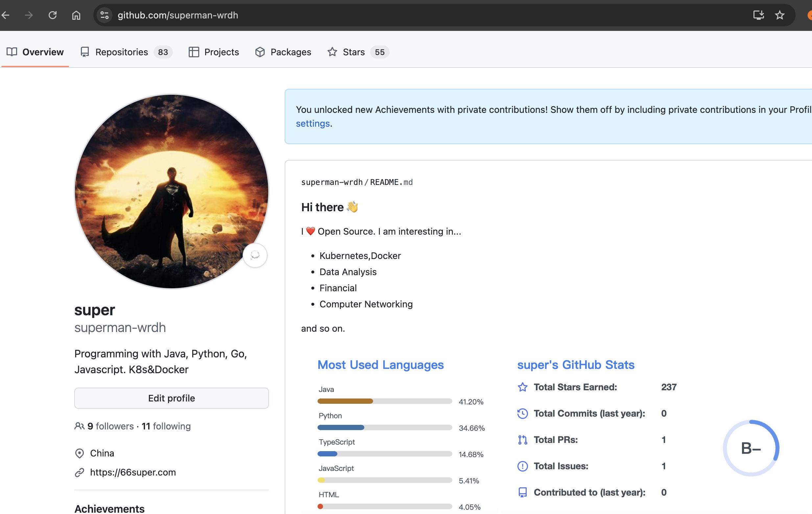The width and height of the screenshot is (812, 514).
Task: Click the set status bubble on avatar
Action: [x=255, y=255]
